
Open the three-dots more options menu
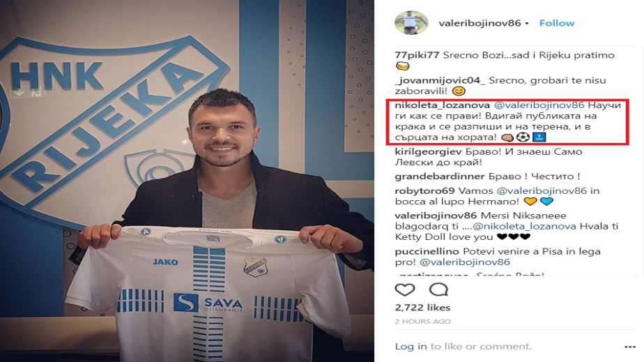pyautogui.click(x=629, y=347)
